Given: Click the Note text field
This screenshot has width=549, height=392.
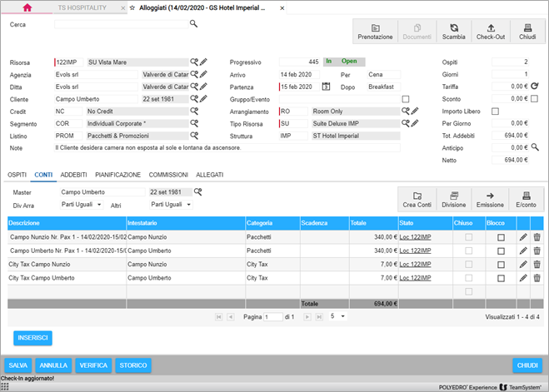Looking at the screenshot, I should coord(227,148).
